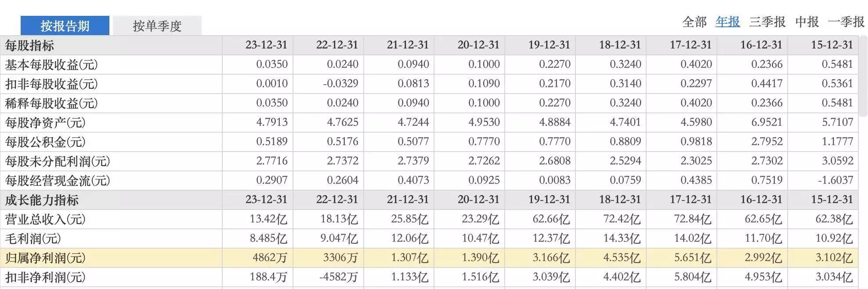Select the 中报 report filter
Viewport: 868px width, 289px height.
click(807, 22)
